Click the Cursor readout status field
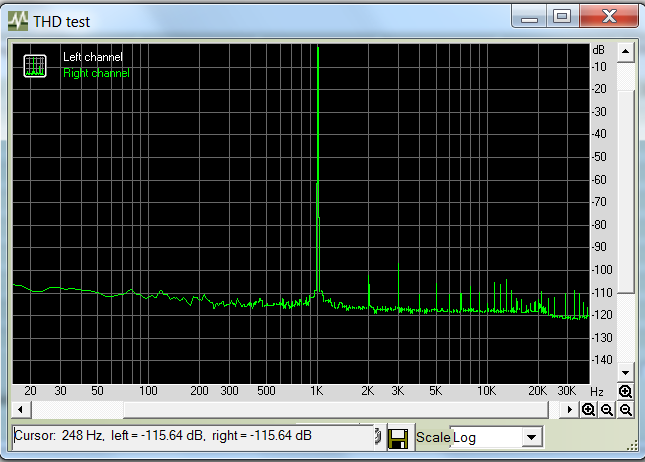Image resolution: width=645 pixels, height=462 pixels. coord(193,436)
